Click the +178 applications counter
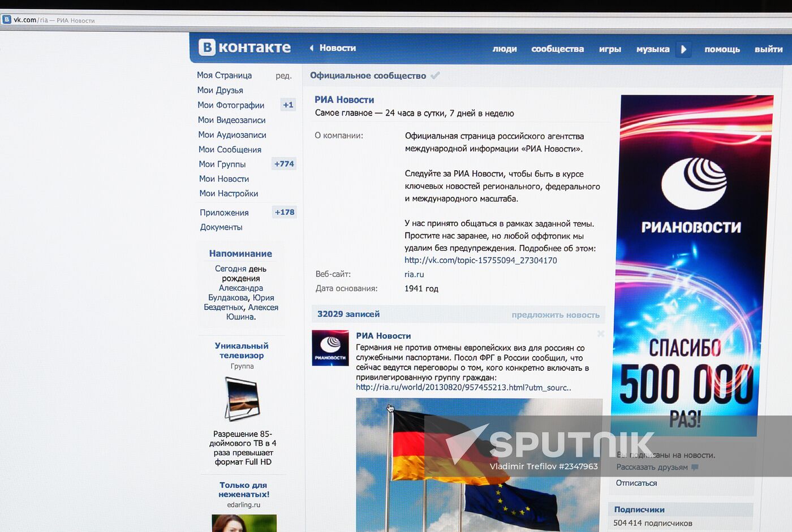The image size is (792, 532). pos(285,212)
